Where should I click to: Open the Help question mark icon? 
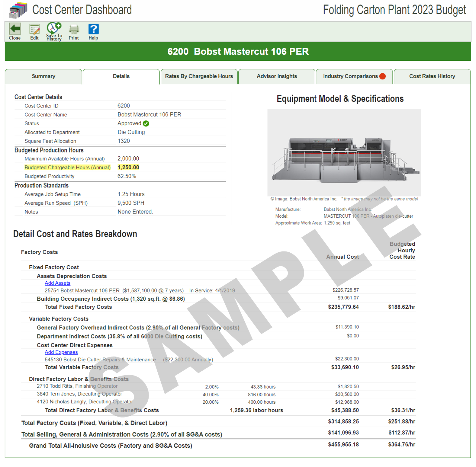click(93, 29)
